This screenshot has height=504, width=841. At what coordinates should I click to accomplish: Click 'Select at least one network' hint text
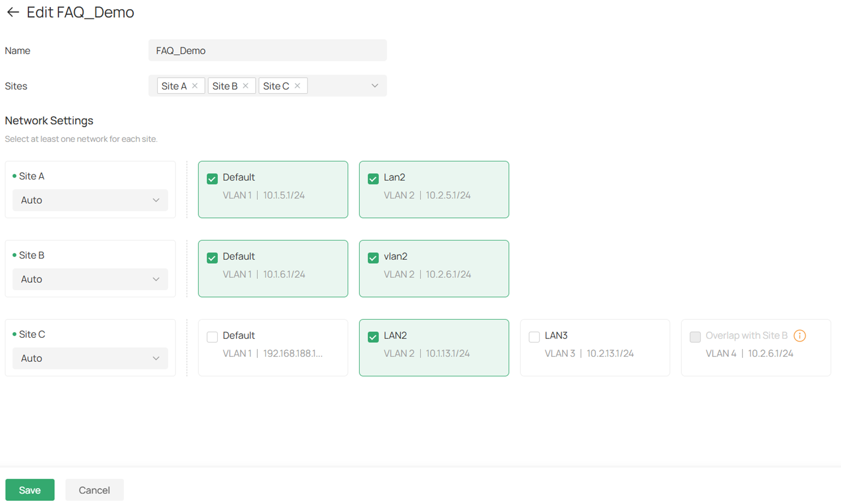pos(81,139)
